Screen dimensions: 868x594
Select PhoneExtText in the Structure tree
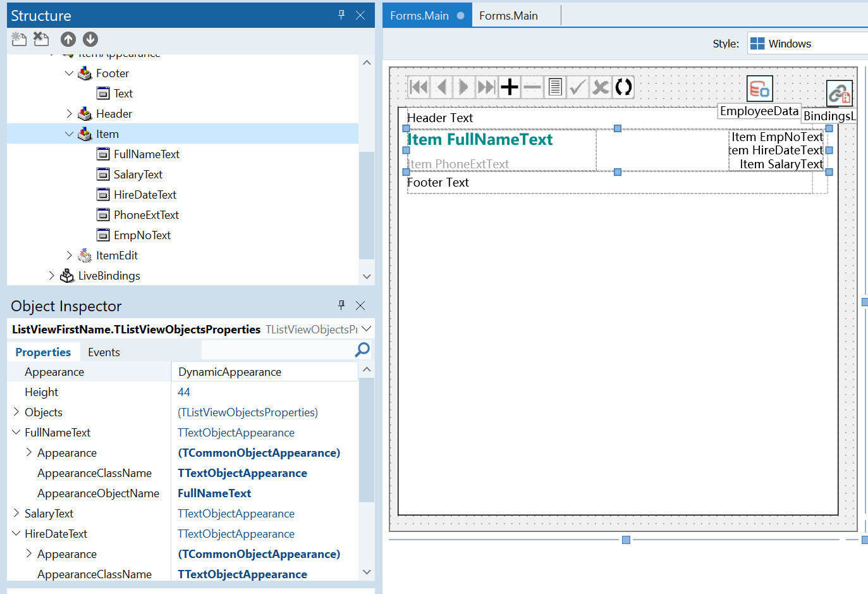click(146, 215)
